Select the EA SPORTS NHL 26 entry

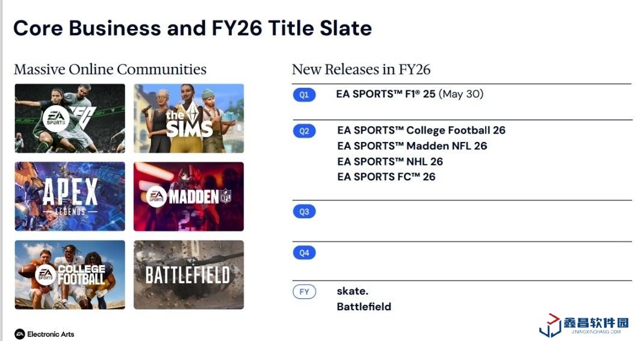pyautogui.click(x=389, y=161)
